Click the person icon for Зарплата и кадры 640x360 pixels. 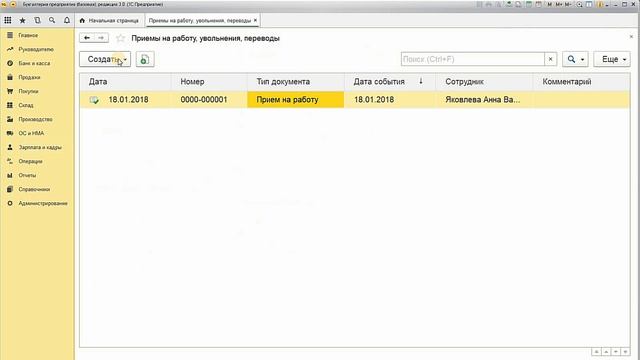[x=10, y=147]
